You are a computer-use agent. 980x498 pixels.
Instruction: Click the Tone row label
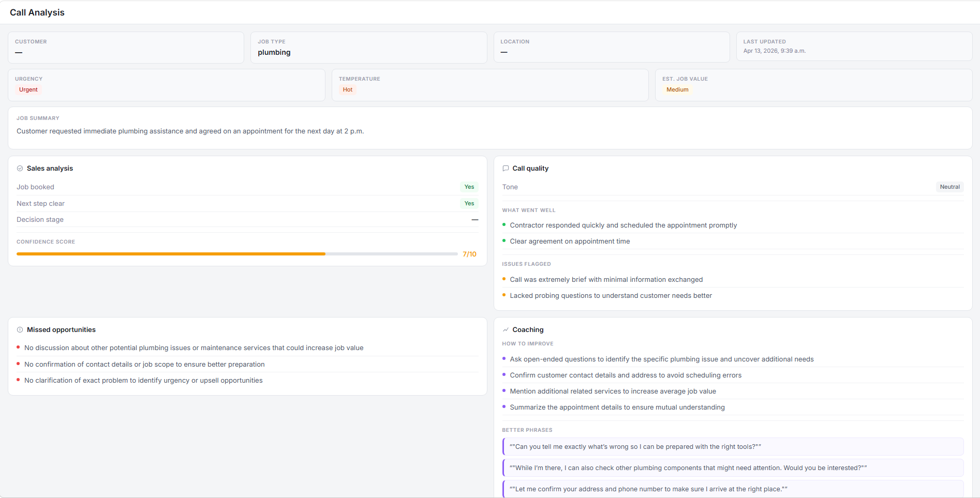coord(510,187)
